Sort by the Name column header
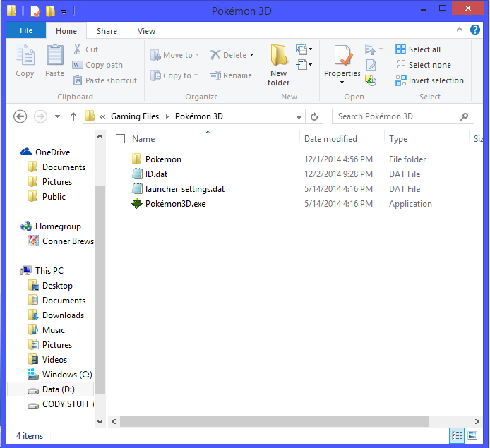Screen dimensions: 490x448 click(x=143, y=138)
